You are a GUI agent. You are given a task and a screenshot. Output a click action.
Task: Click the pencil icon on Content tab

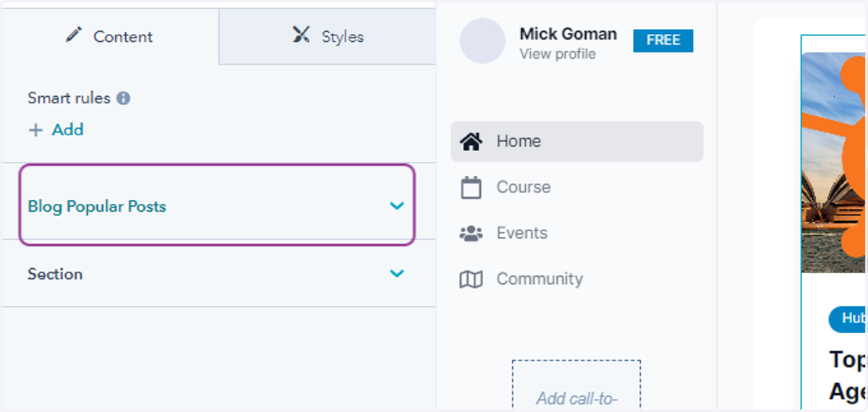click(74, 35)
